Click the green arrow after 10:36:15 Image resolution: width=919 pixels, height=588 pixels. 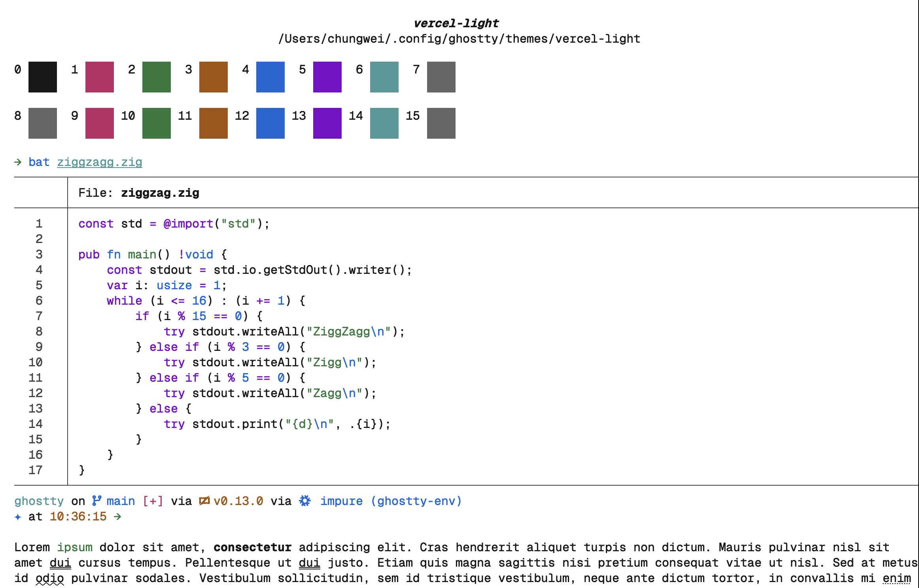click(117, 516)
